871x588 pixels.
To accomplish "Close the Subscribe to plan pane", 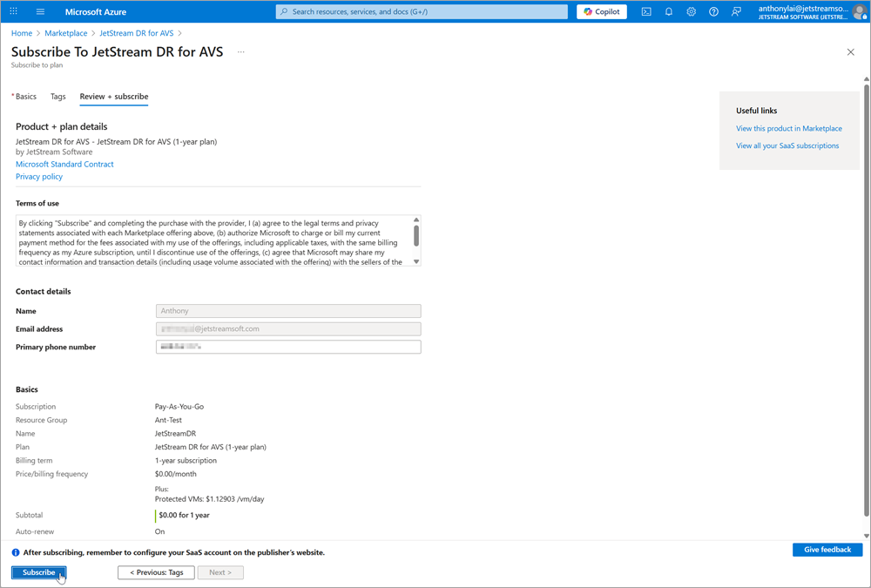I will (851, 52).
